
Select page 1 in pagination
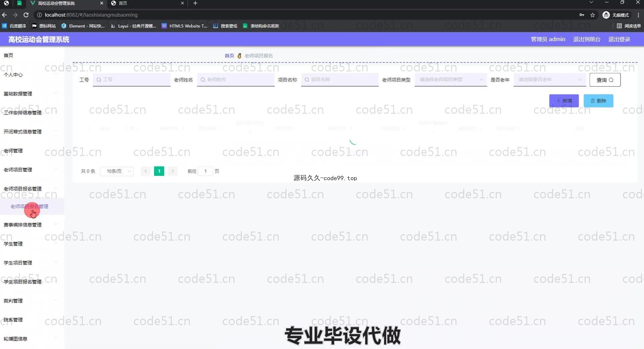click(159, 171)
